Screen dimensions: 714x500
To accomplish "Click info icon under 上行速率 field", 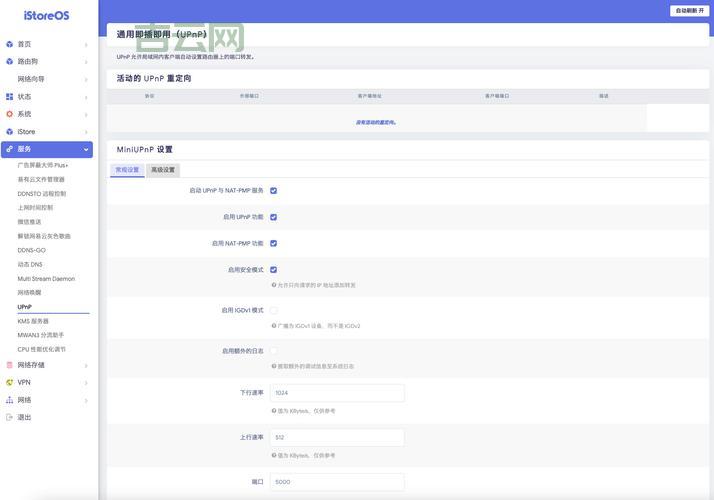I will (274, 455).
